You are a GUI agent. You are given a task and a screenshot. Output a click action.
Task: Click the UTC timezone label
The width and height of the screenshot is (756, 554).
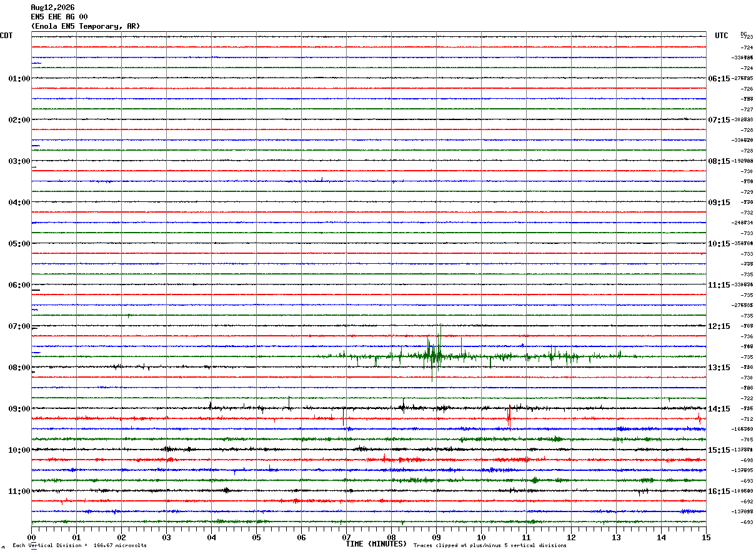[x=722, y=36]
